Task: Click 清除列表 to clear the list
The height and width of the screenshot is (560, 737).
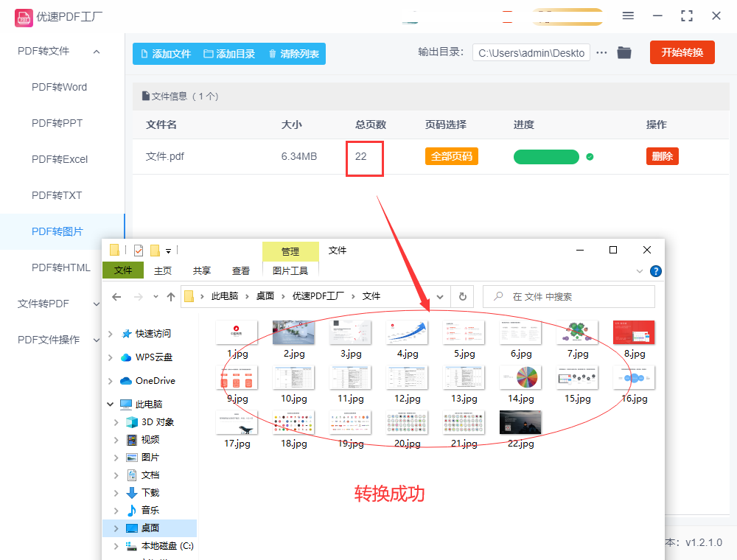Action: [x=294, y=54]
